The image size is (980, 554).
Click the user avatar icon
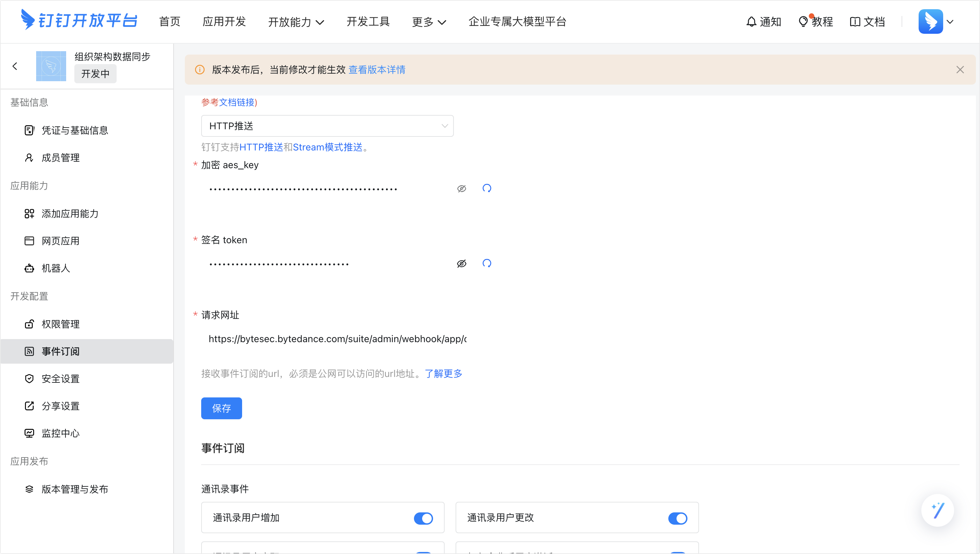931,22
